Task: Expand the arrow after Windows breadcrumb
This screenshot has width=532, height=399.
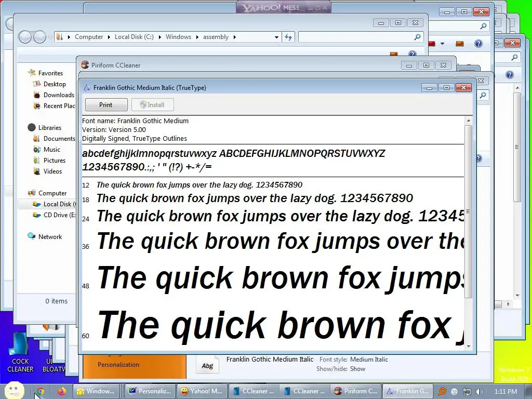Action: point(197,37)
